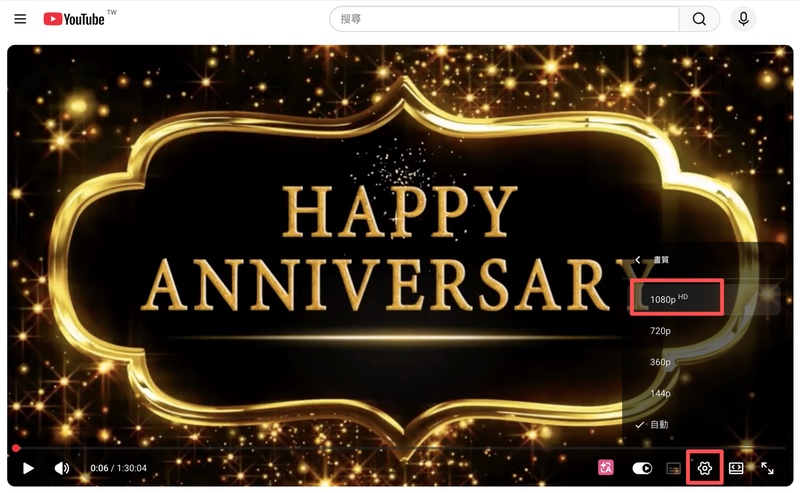Open the hamburger guide menu
Screen dimensions: 800x493
point(20,19)
